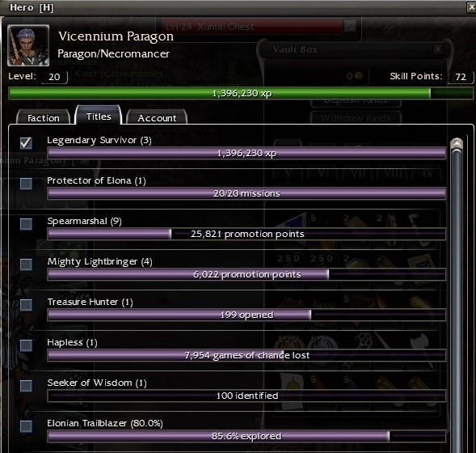Click the Skill Points value field
This screenshot has height=453, width=476.
coord(460,77)
